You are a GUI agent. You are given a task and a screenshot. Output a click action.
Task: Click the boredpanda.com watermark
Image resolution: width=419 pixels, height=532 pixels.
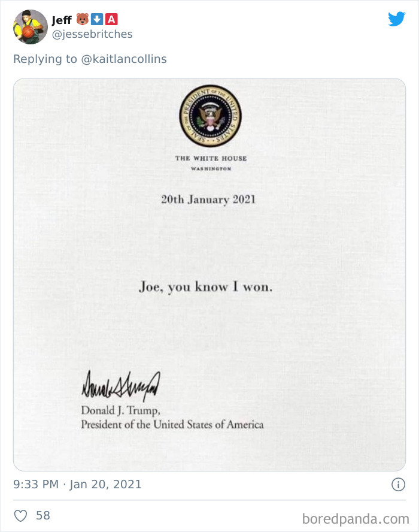[x=356, y=519]
